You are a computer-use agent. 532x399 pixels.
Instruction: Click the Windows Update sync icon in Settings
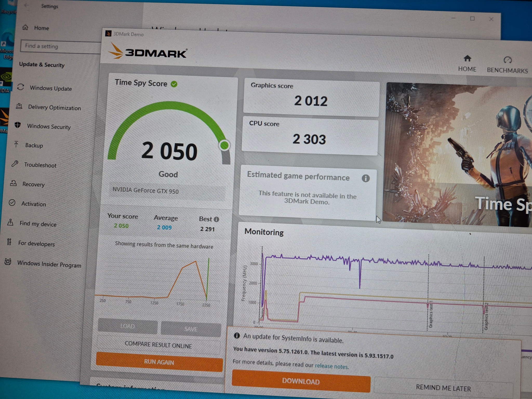tap(21, 87)
